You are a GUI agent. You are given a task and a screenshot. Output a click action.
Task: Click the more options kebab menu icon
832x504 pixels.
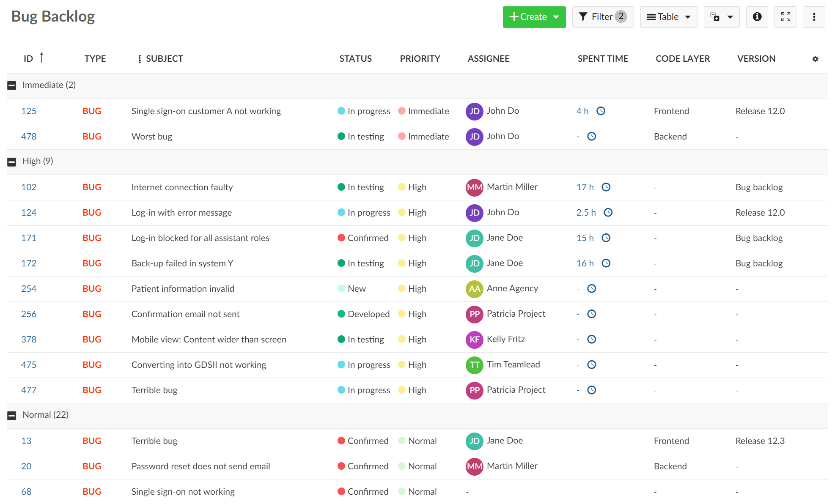813,16
